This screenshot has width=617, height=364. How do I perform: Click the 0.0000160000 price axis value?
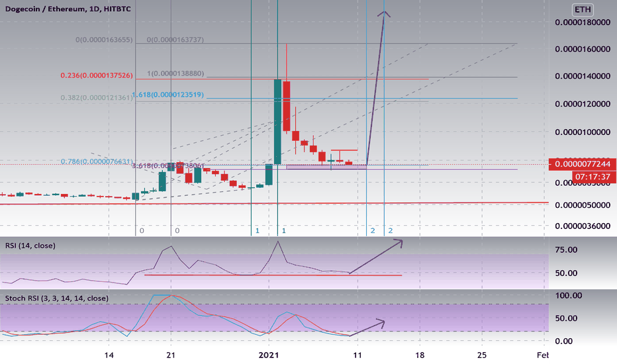[583, 49]
